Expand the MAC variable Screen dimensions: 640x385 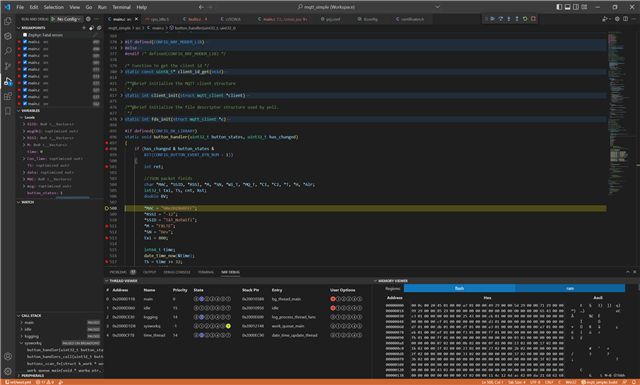pos(24,179)
